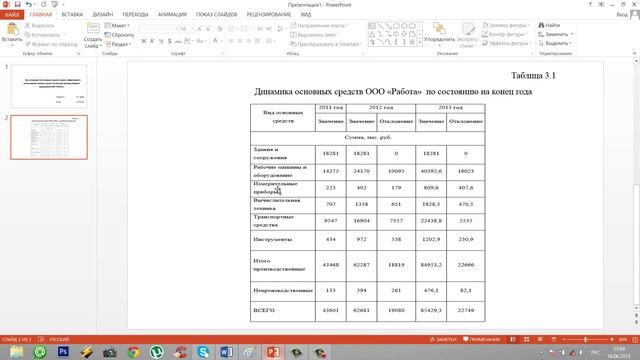Click the Start From Beginning slideshow icon
The height and width of the screenshot is (360, 640).
[55, 4]
